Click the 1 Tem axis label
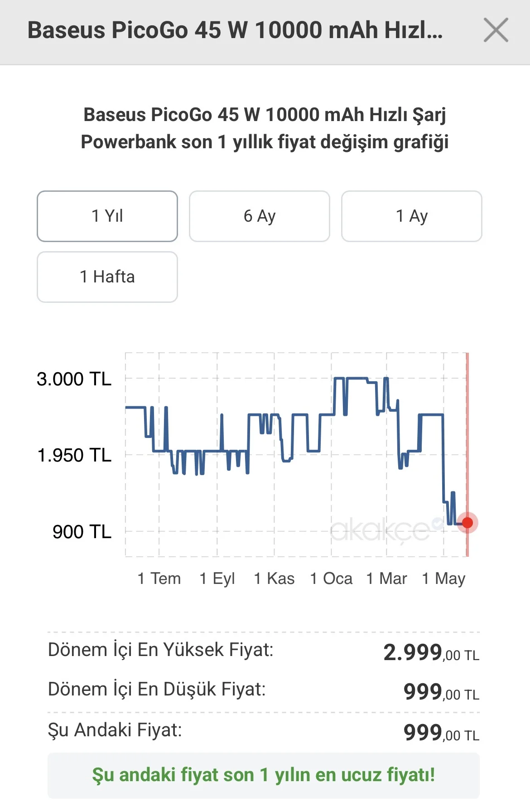The width and height of the screenshot is (530, 812). 159,579
